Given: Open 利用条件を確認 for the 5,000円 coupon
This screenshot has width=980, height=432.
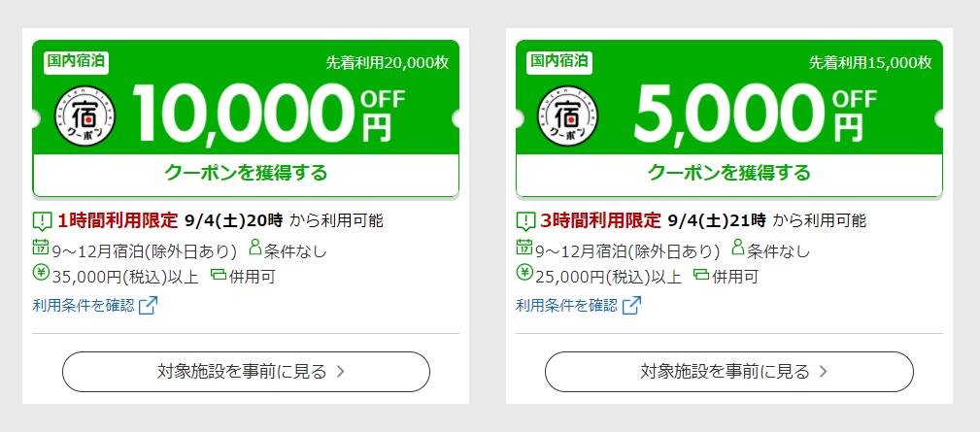Looking at the screenshot, I should (566, 305).
